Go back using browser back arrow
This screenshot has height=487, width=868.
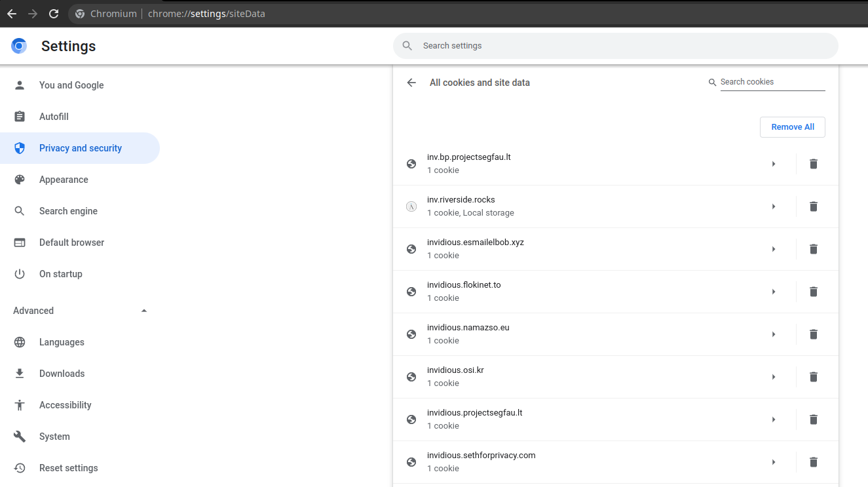tap(12, 13)
